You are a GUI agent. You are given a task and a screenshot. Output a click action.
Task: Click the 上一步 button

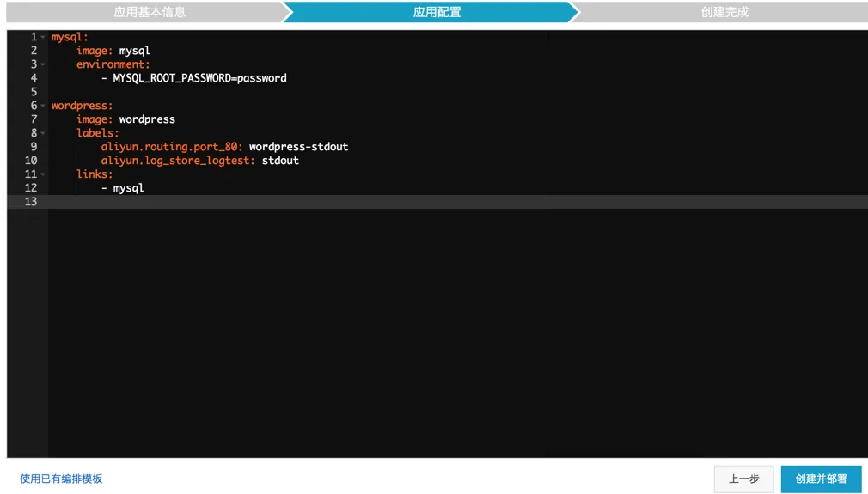[743, 479]
